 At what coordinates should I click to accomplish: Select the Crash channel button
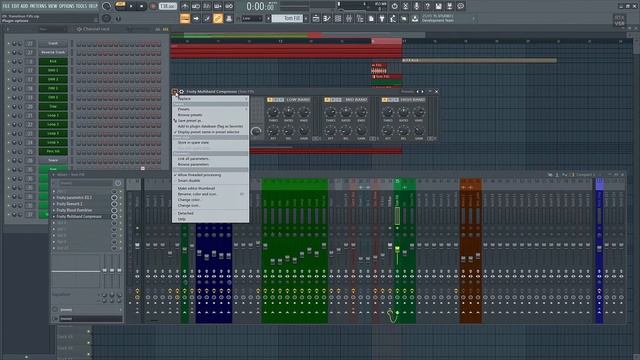53,43
